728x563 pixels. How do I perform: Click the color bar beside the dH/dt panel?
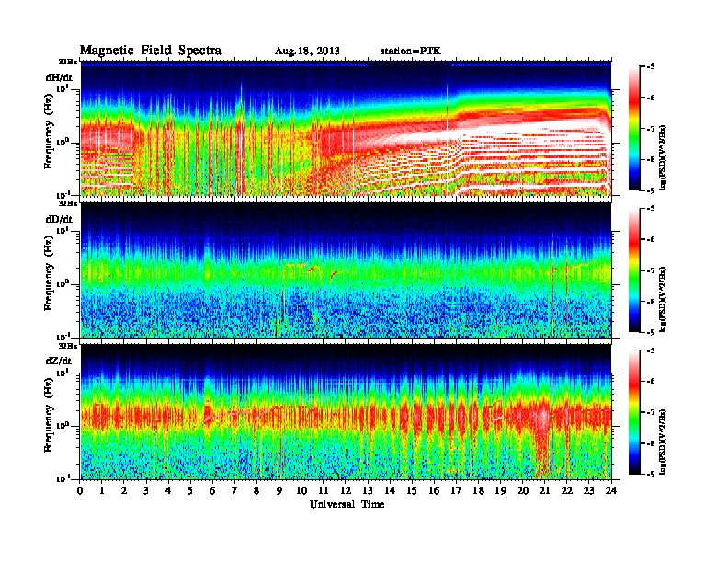pyautogui.click(x=633, y=128)
